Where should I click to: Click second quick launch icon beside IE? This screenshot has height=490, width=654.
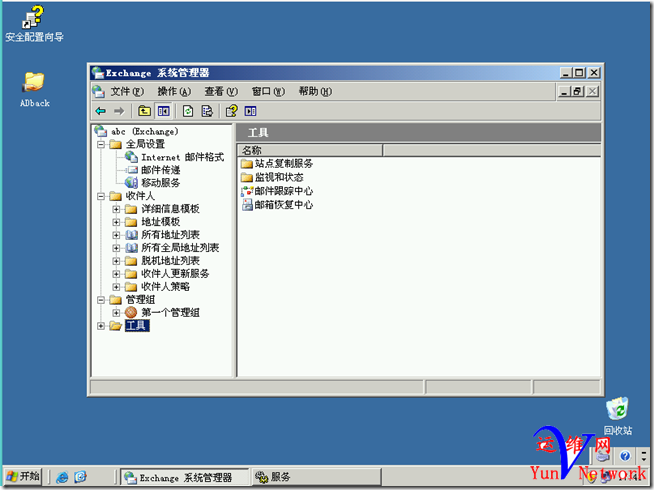point(80,477)
